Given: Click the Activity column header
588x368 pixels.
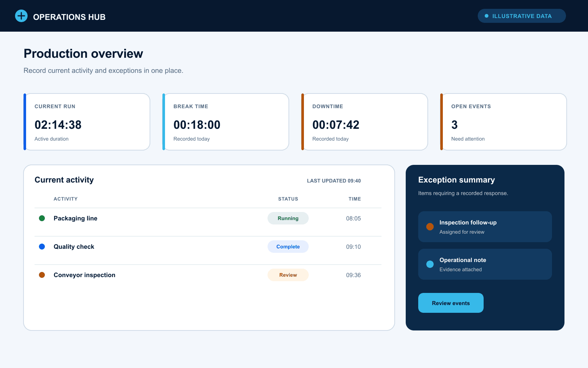Looking at the screenshot, I should coord(65,199).
